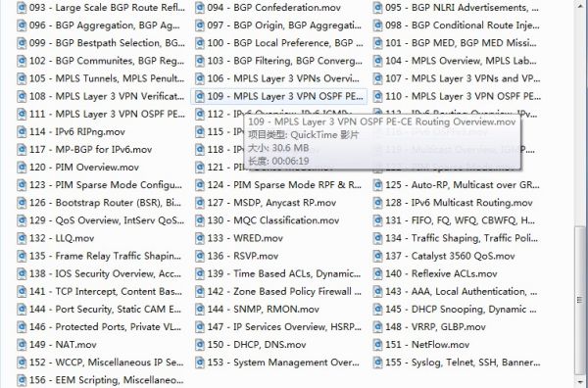Click the icon beside 094 - BGP Confederation.mov

tap(200, 8)
